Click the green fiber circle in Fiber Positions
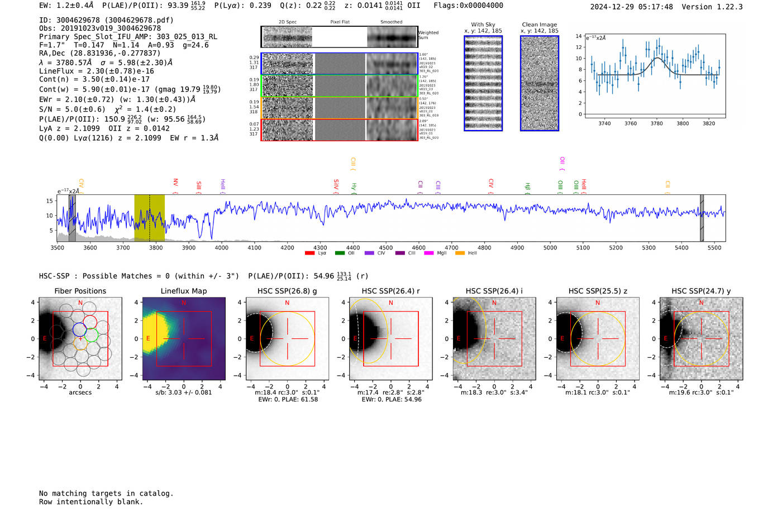The height and width of the screenshot is (532, 782). (x=91, y=336)
